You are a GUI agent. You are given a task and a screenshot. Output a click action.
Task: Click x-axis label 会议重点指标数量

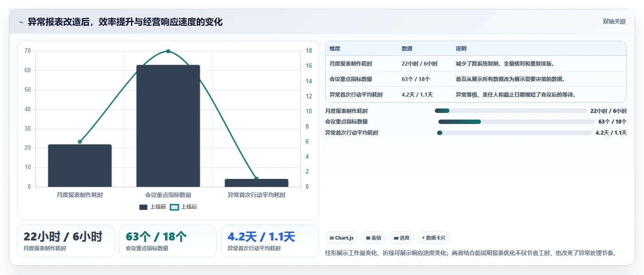coord(168,195)
